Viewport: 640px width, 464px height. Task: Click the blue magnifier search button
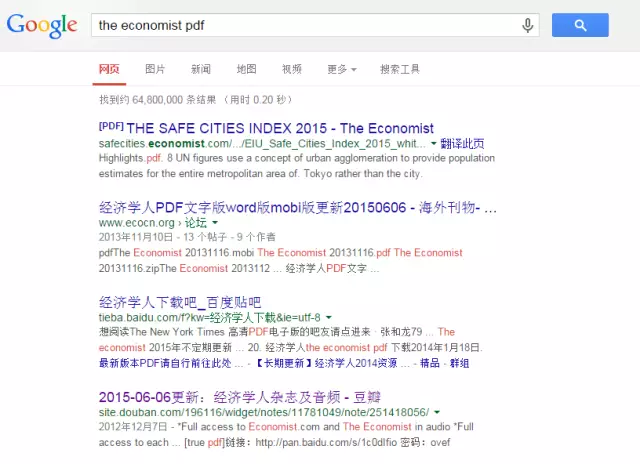pos(580,25)
